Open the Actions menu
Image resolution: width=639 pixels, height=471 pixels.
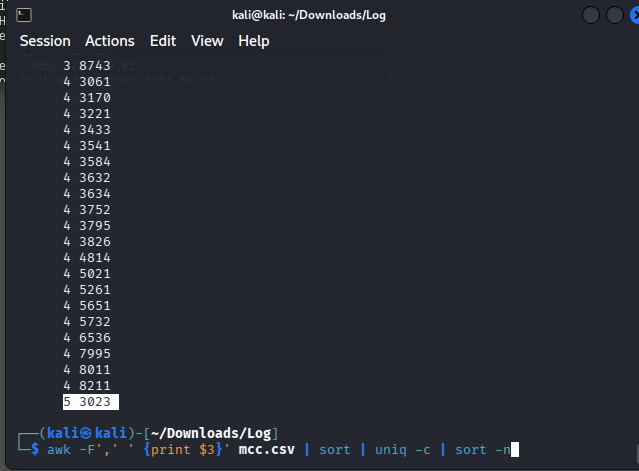point(110,41)
